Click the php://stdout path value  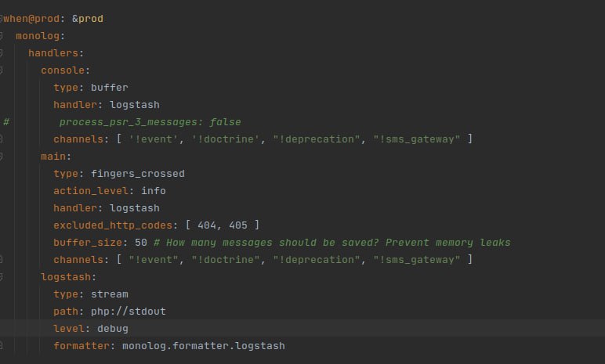coord(129,312)
